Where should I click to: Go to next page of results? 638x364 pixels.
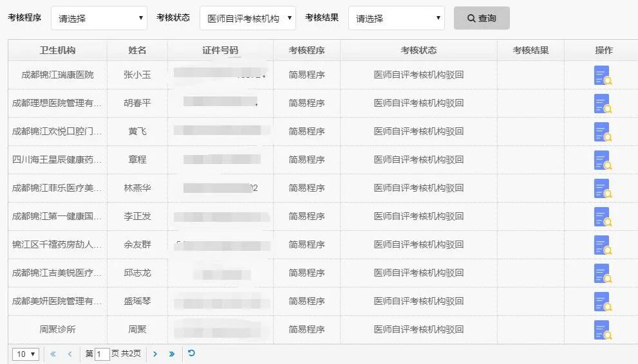click(155, 354)
